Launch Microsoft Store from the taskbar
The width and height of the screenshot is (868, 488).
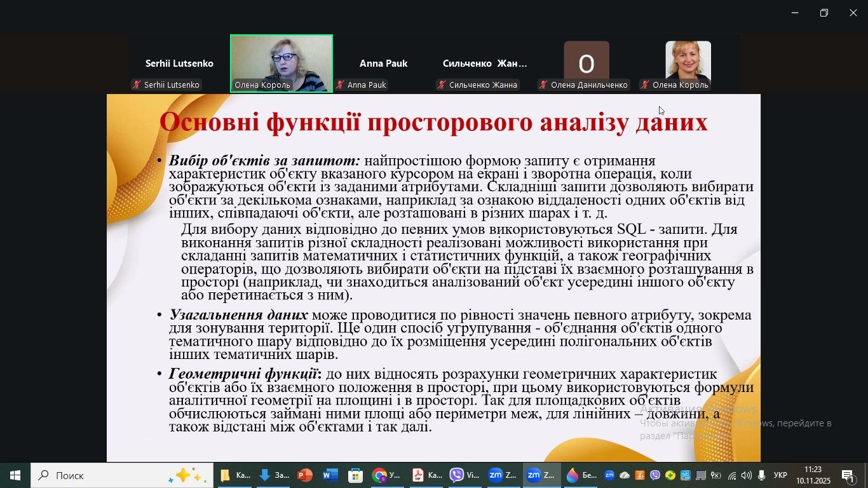pos(355,475)
